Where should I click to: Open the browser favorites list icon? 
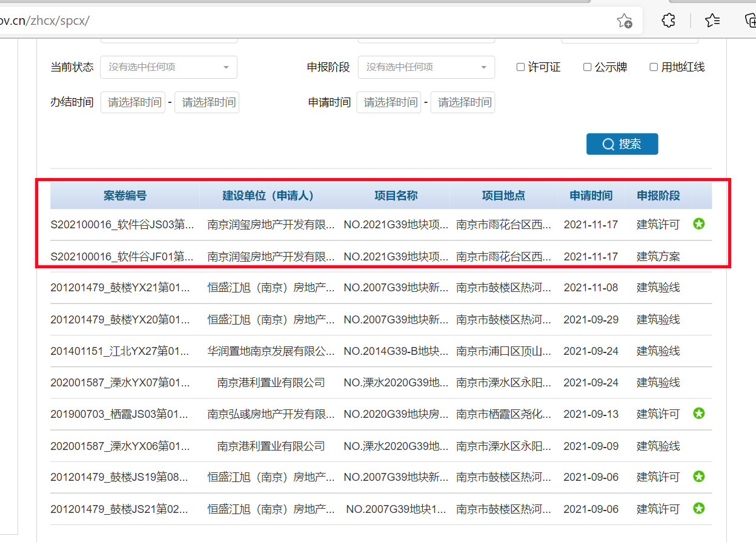point(712,21)
